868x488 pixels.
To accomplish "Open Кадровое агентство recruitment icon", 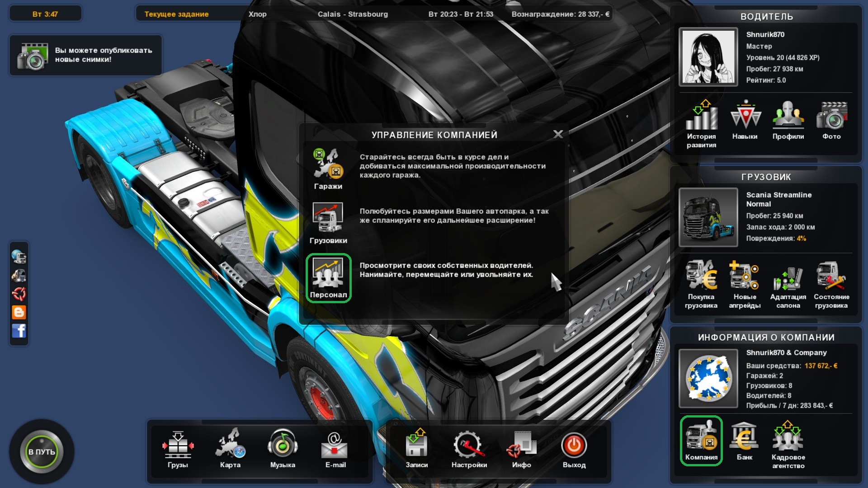I will tap(788, 437).
